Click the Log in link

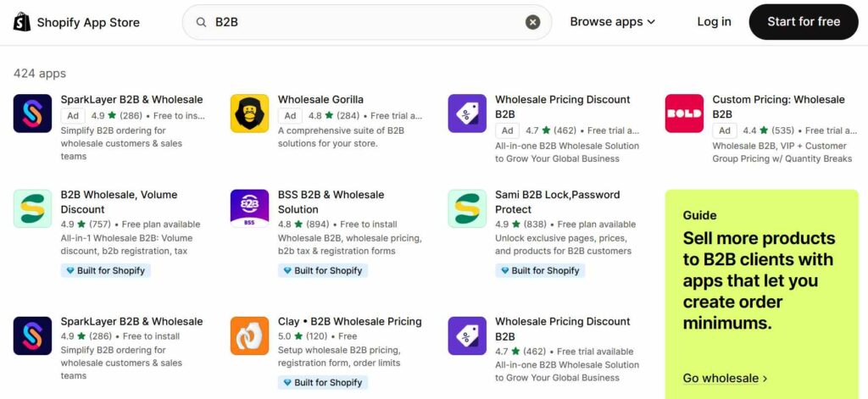714,22
